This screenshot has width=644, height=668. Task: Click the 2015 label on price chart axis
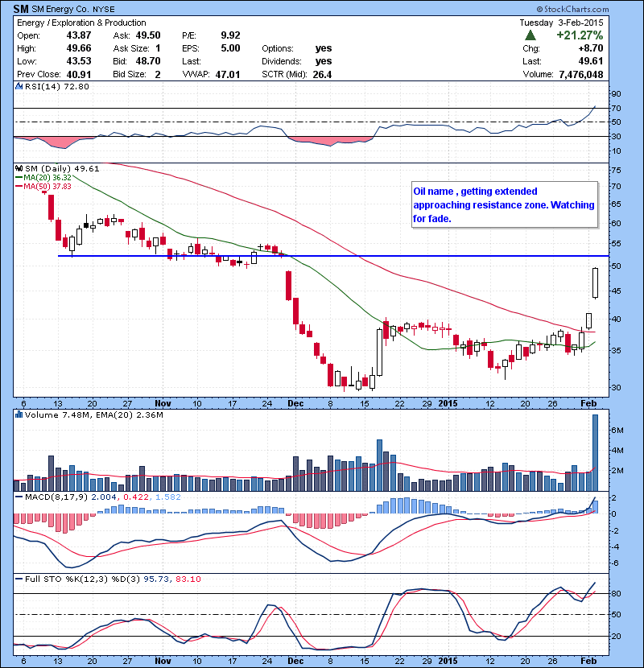(x=448, y=403)
